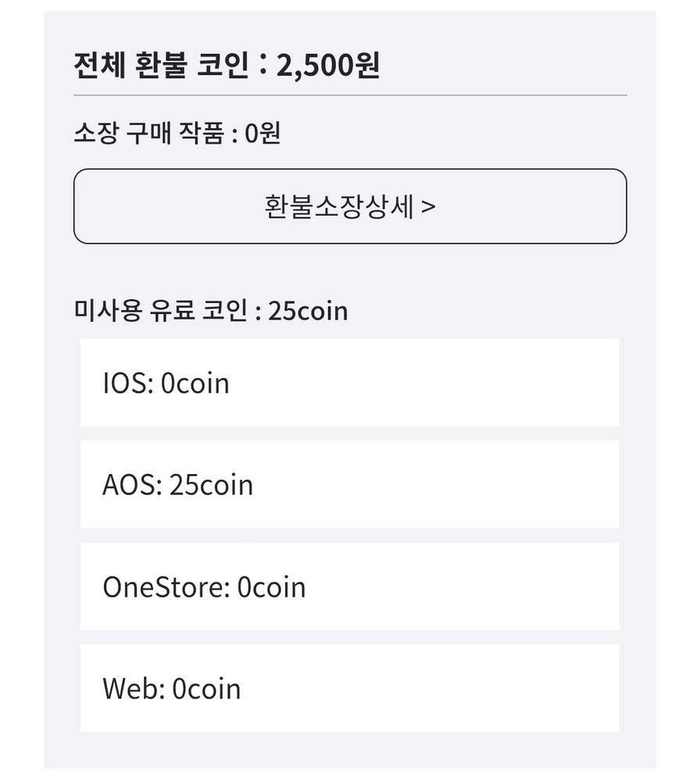Click the 25coin value in AOS row
This screenshot has height=781, width=700.
[x=212, y=485]
